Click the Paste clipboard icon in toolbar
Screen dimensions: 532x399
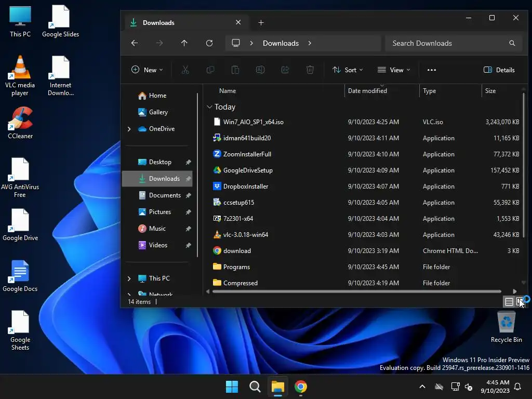tap(235, 70)
